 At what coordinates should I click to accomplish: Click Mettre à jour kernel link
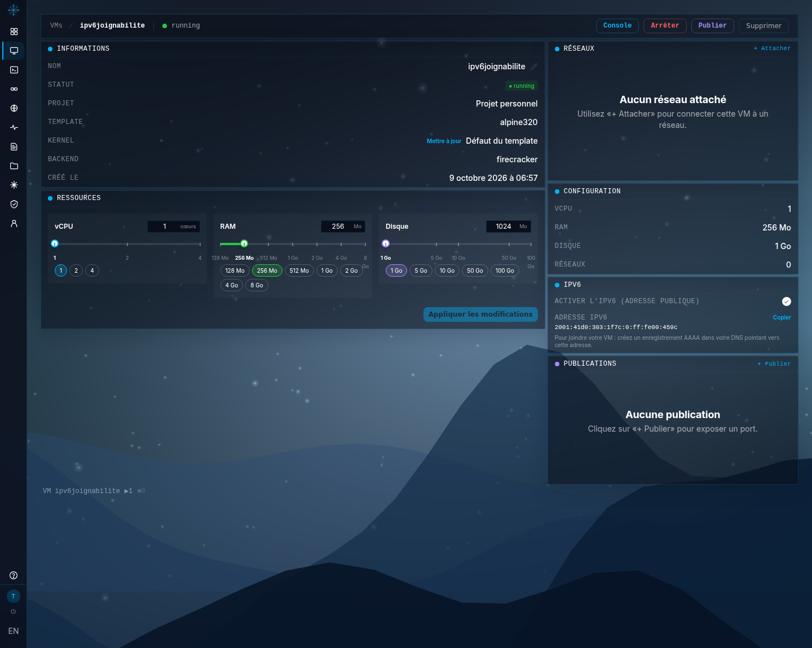point(444,141)
